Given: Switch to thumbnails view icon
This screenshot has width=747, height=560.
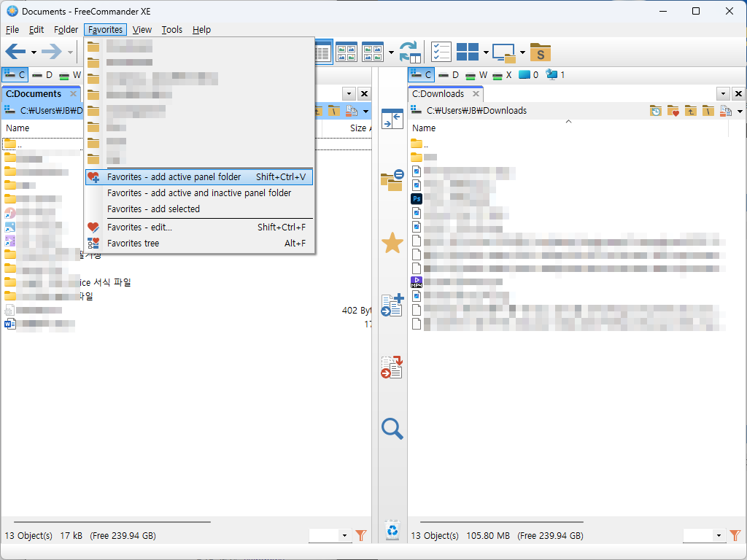Looking at the screenshot, I should point(347,52).
